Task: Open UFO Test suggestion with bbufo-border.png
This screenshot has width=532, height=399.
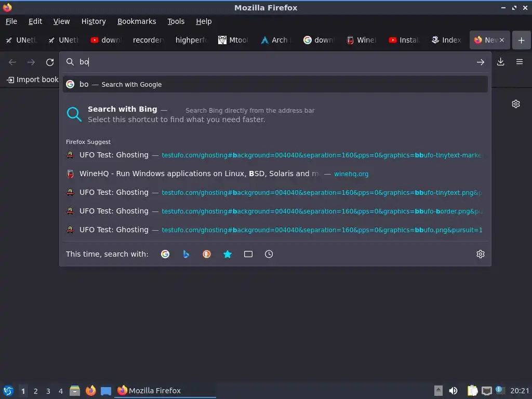Action: pyautogui.click(x=275, y=211)
